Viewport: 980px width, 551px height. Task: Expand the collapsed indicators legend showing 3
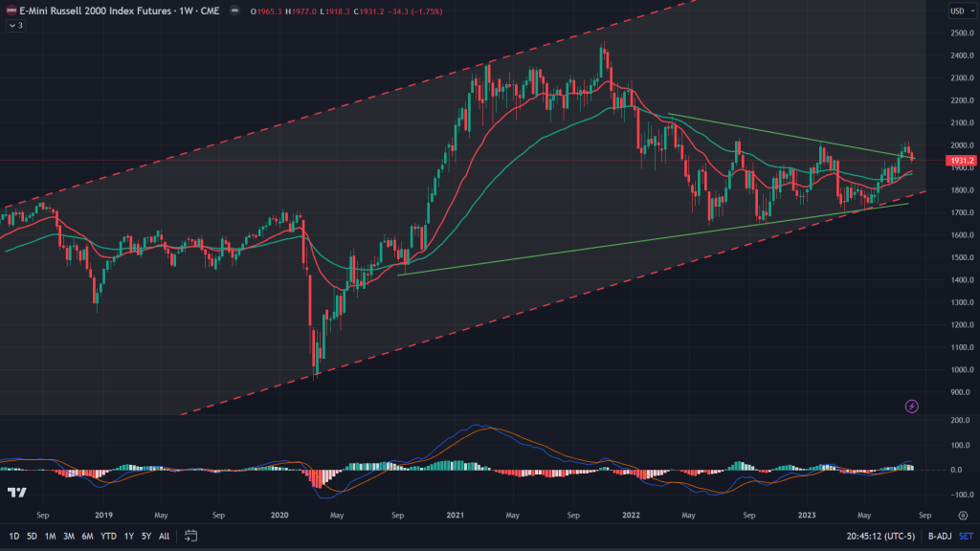pos(14,26)
